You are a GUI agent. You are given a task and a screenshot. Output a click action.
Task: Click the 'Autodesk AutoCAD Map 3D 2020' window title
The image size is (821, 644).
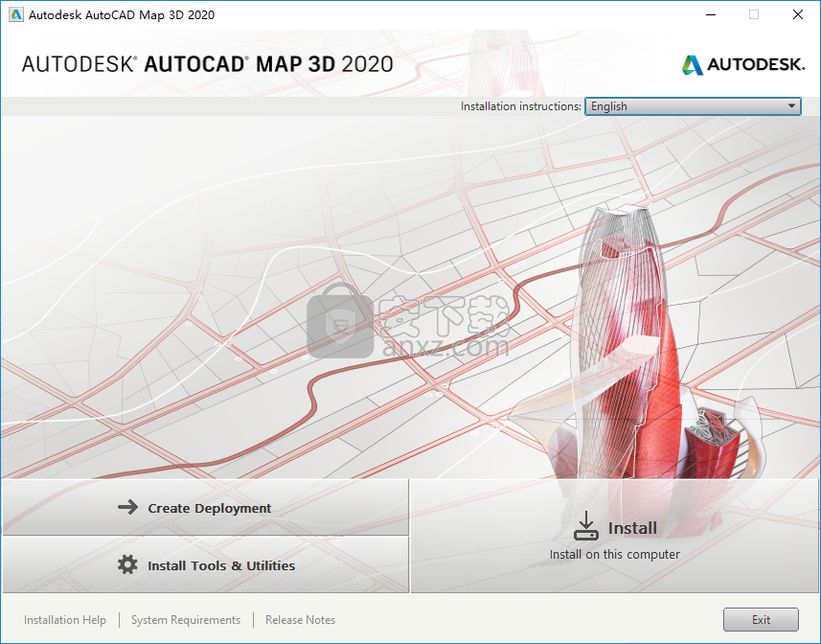click(122, 14)
